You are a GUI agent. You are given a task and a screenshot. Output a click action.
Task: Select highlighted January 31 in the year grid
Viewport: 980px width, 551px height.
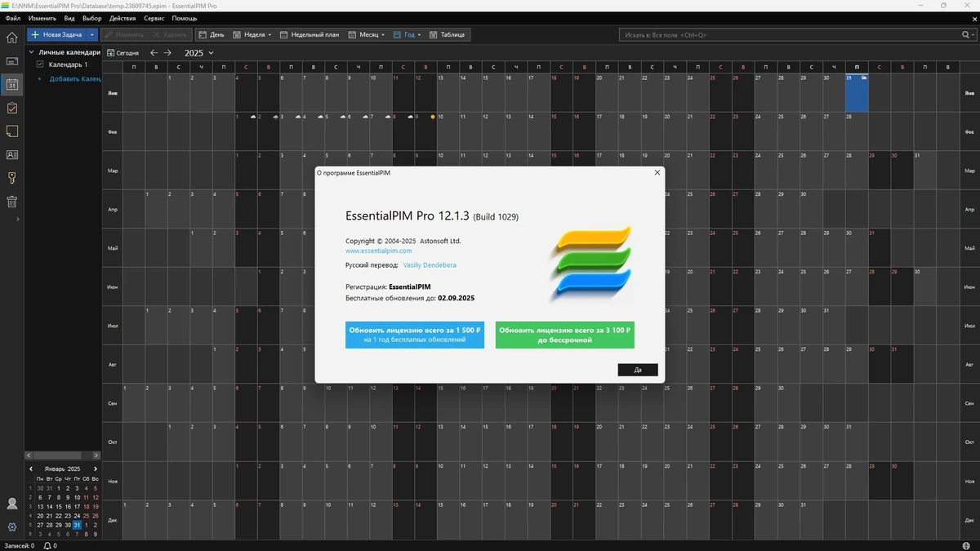(857, 92)
